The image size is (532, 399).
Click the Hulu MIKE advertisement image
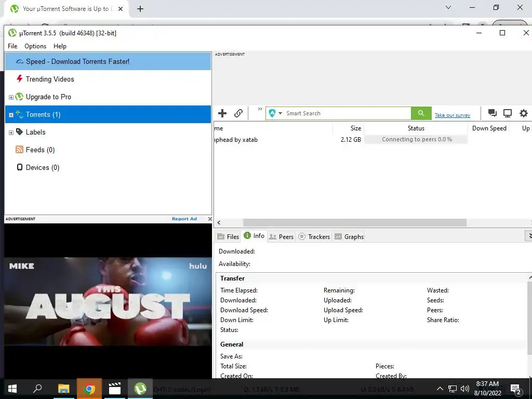108,301
